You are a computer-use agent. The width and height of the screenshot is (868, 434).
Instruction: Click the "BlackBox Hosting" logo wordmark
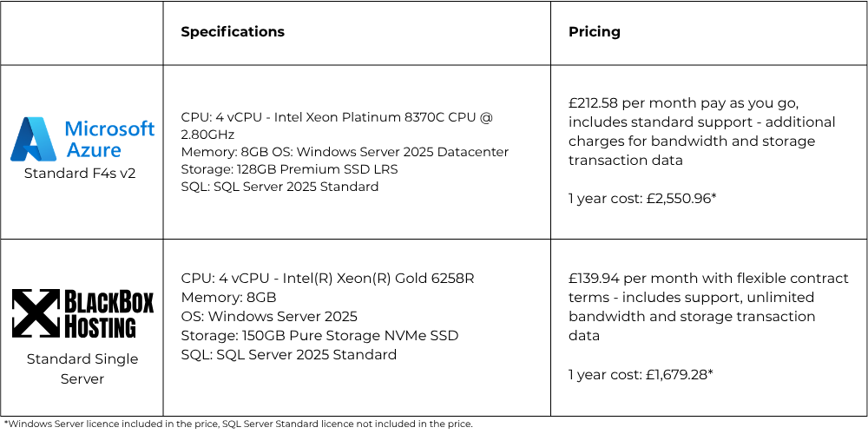pos(109,314)
